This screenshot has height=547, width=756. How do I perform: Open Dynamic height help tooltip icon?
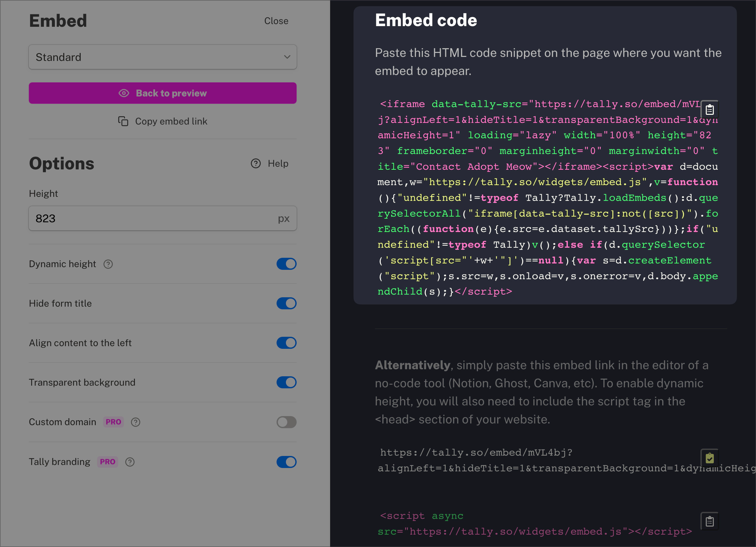click(108, 264)
